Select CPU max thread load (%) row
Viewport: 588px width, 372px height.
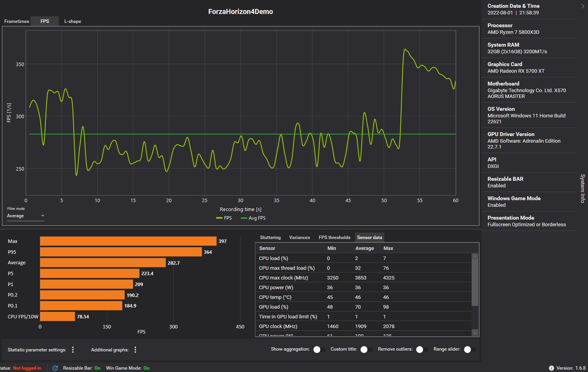click(363, 268)
